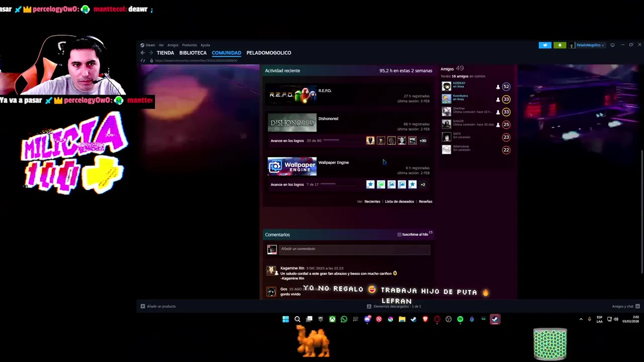644x362 pixels.
Task: Click level 52 badge next to KIDDKAY
Action: (506, 86)
